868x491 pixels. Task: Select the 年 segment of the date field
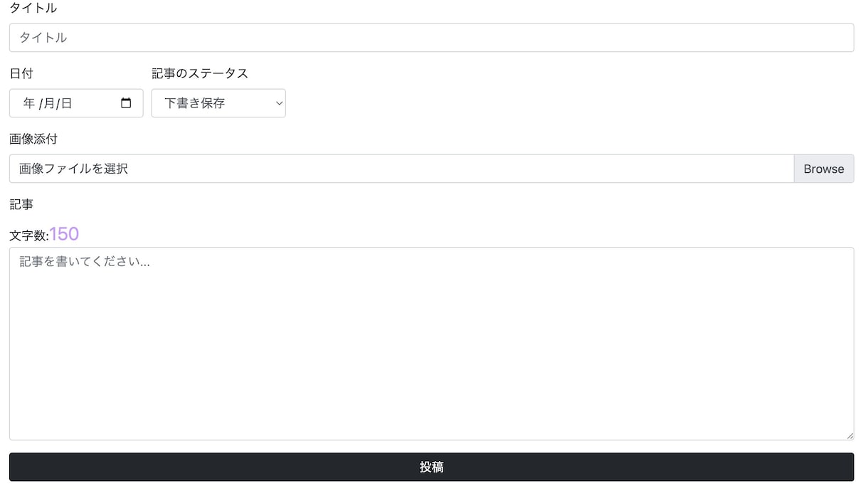(28, 103)
